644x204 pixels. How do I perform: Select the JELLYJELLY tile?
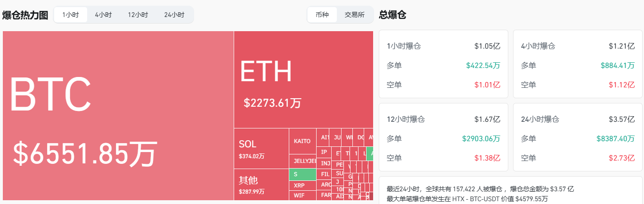pyautogui.click(x=302, y=161)
